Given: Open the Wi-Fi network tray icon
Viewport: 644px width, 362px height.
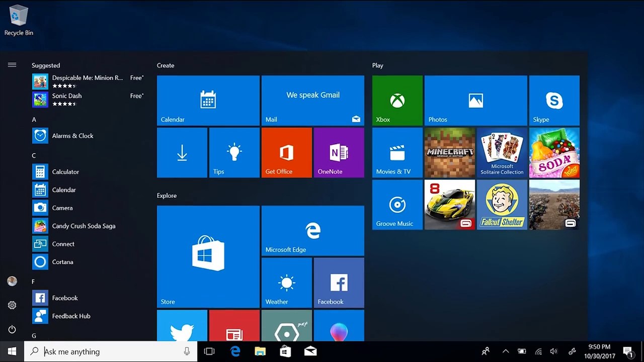Looking at the screenshot, I should click(x=538, y=351).
